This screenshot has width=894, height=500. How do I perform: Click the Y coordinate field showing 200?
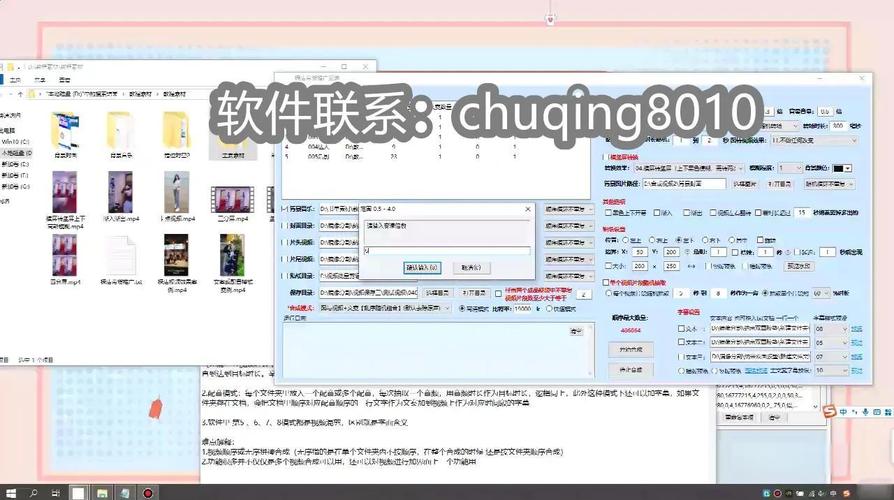point(672,252)
